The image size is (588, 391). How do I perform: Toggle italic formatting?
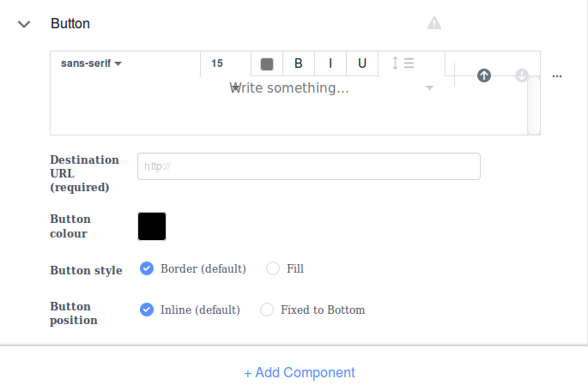[330, 63]
